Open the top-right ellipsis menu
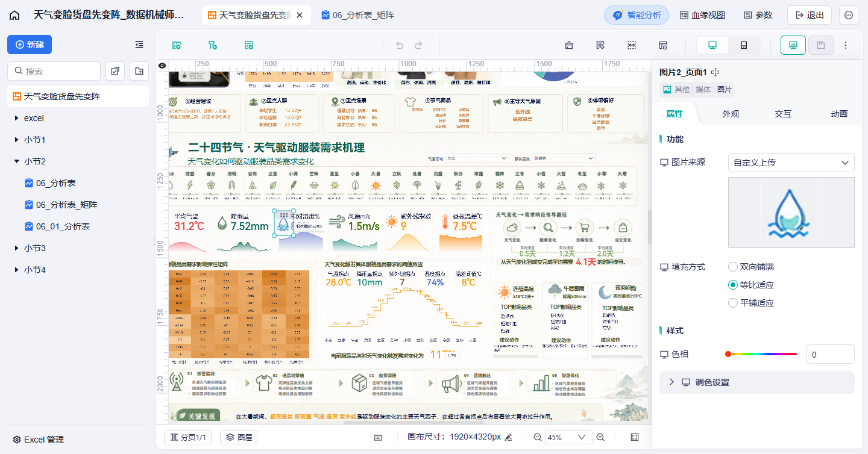Image resolution: width=868 pixels, height=454 pixels. point(849,15)
